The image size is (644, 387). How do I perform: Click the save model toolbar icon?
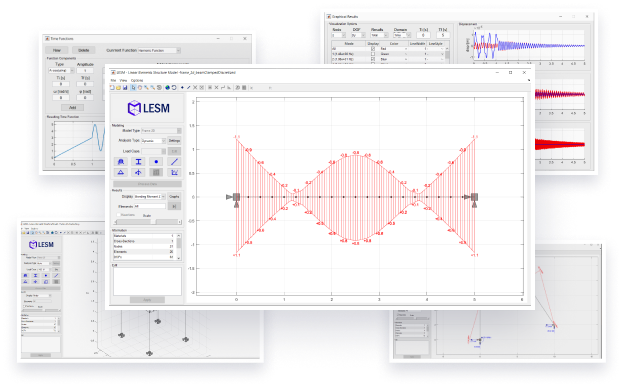[125, 88]
